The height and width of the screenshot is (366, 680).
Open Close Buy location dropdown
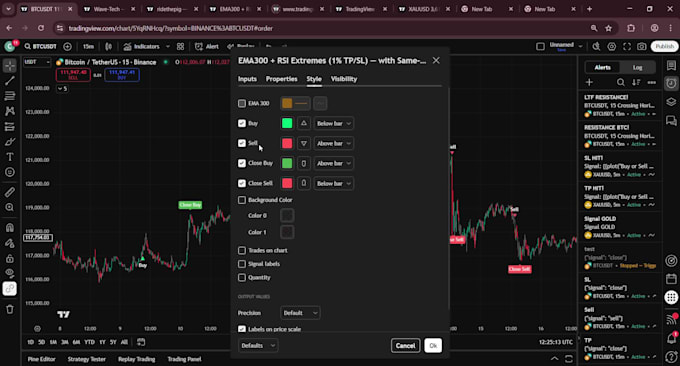[333, 163]
